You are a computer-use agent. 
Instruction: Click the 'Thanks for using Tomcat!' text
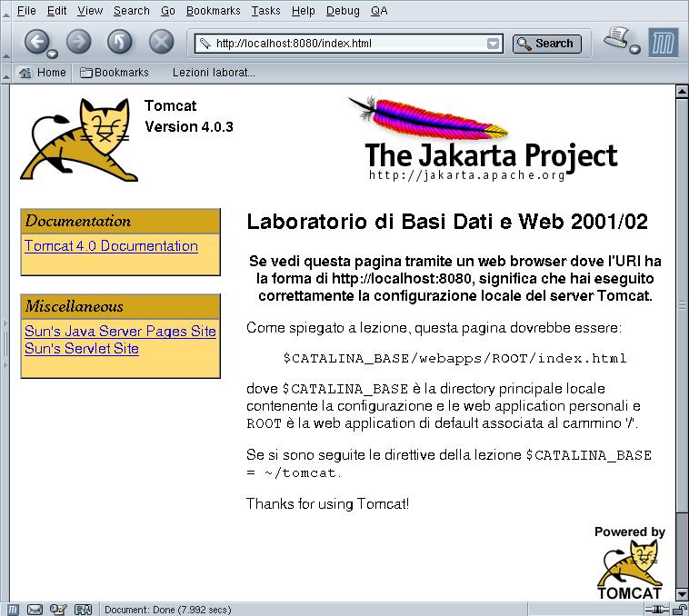(327, 503)
